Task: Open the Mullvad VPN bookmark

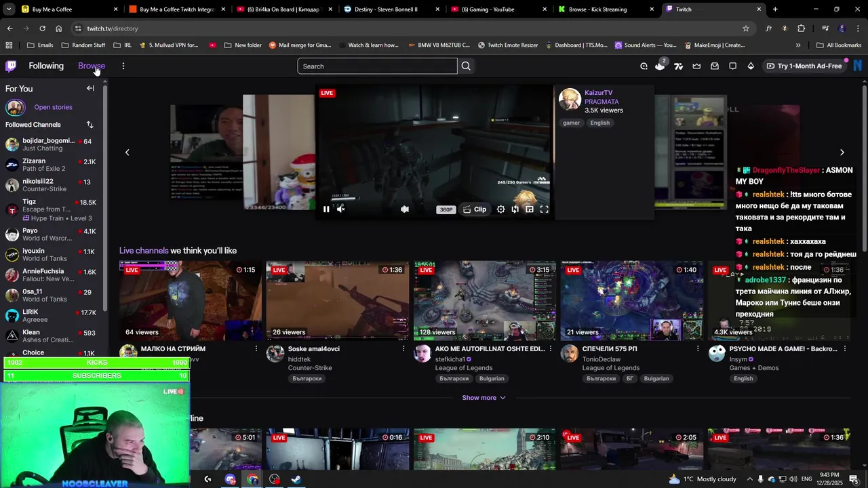Action: click(169, 45)
